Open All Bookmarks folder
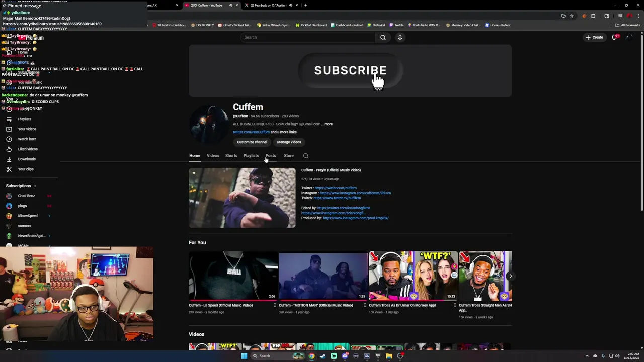The height and width of the screenshot is (362, 644). tap(628, 25)
